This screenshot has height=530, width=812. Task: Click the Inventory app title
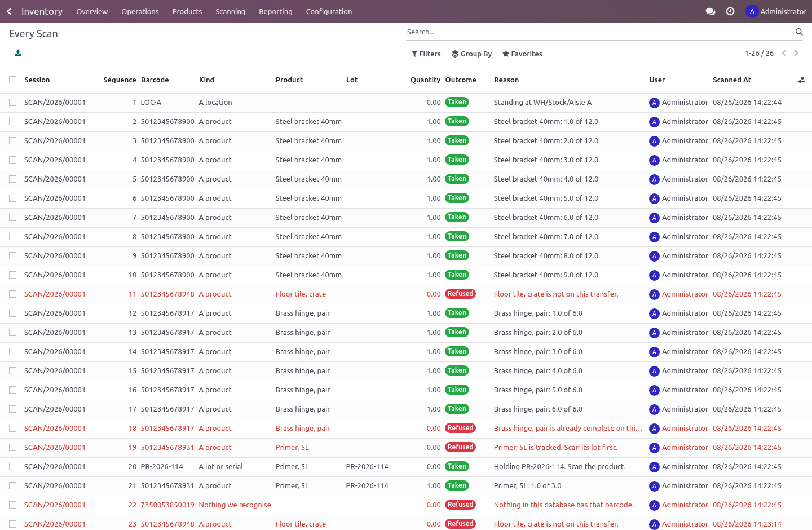click(42, 11)
